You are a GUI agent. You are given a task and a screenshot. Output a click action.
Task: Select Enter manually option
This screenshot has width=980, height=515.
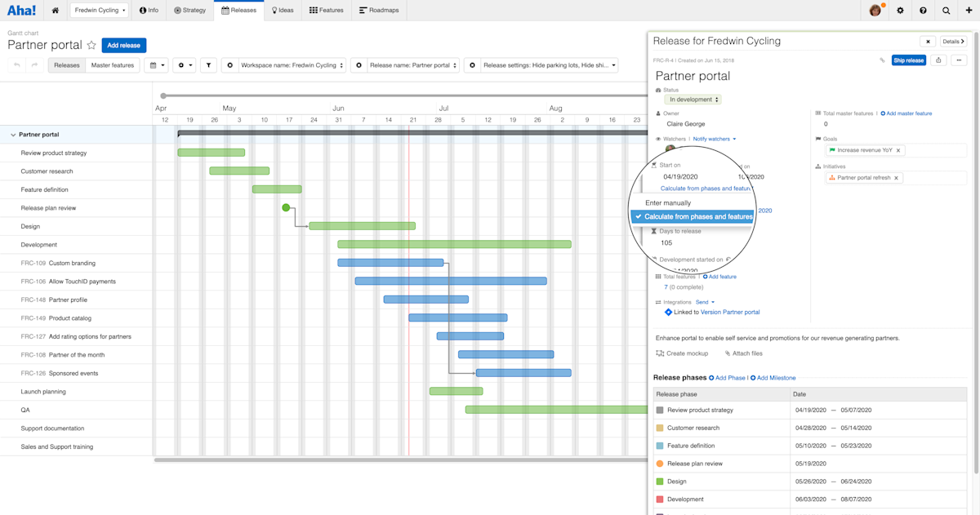(x=668, y=203)
